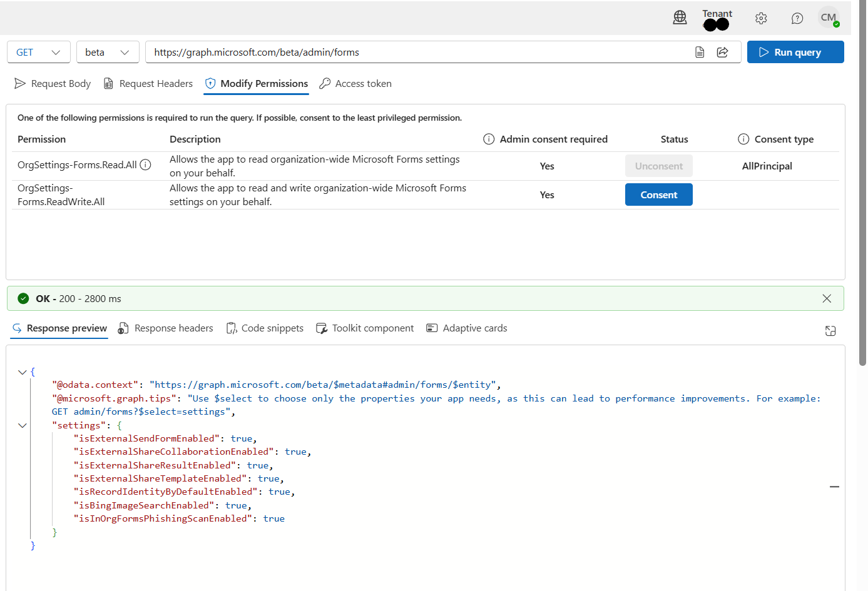Open the CM profile avatar
Screen dimensions: 868x591
pyautogui.click(x=829, y=18)
